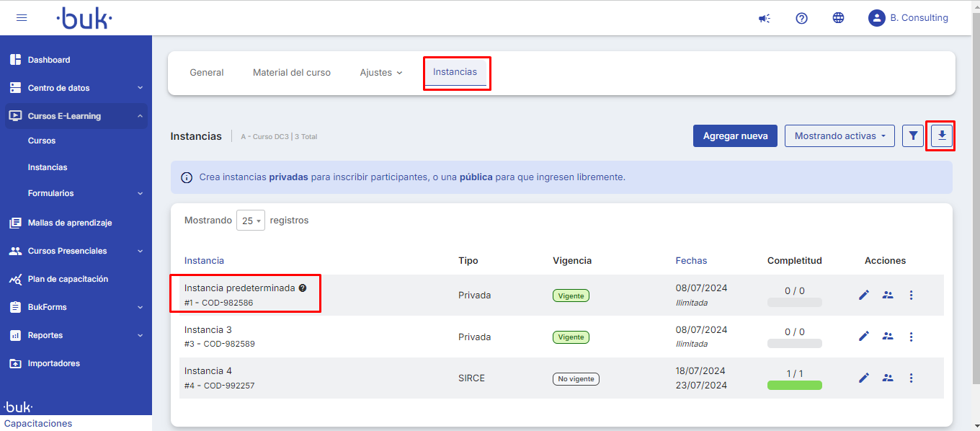Download instances with the download icon
The height and width of the screenshot is (431, 980).
pos(941,135)
